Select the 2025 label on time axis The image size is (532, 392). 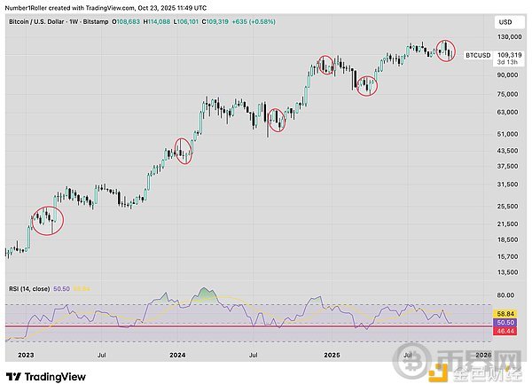coord(332,355)
